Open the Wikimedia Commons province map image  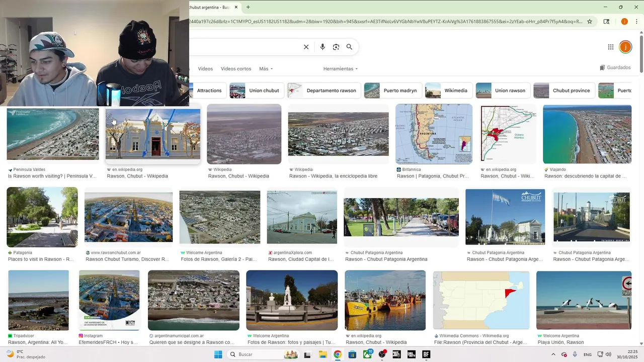click(x=481, y=300)
